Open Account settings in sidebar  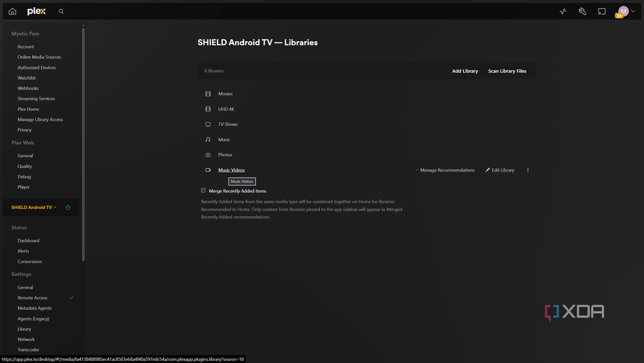pyautogui.click(x=26, y=47)
